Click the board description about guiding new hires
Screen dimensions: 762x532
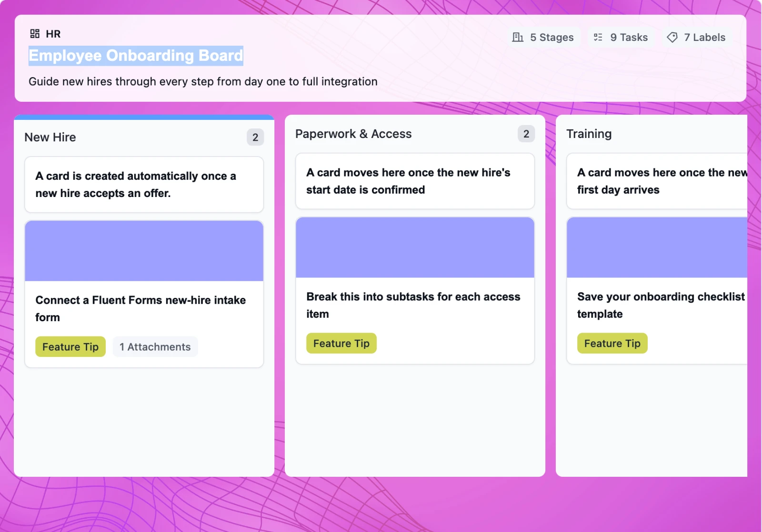203,81
